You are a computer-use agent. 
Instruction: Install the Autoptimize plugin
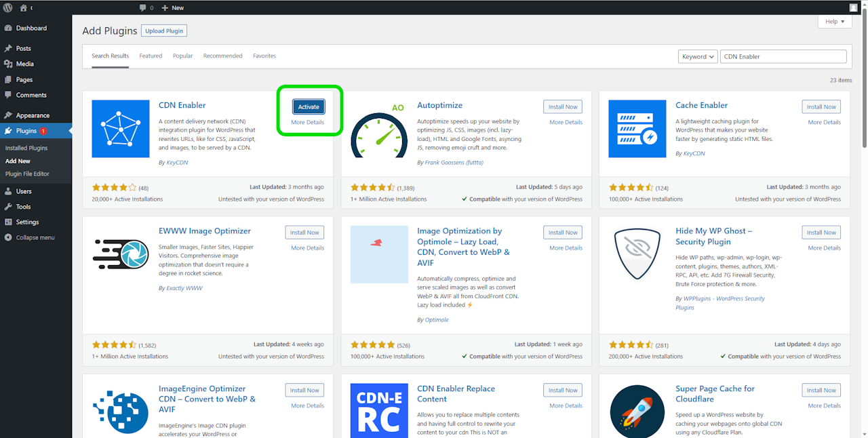(x=563, y=107)
